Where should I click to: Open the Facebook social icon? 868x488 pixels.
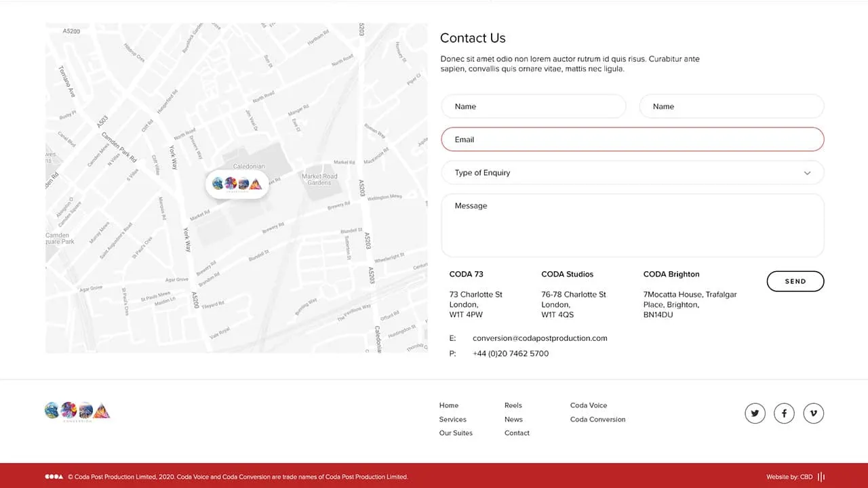click(x=784, y=413)
